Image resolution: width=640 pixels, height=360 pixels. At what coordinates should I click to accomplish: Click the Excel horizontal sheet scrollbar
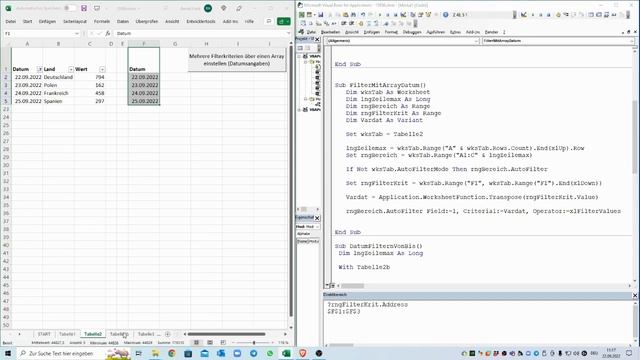click(227, 334)
